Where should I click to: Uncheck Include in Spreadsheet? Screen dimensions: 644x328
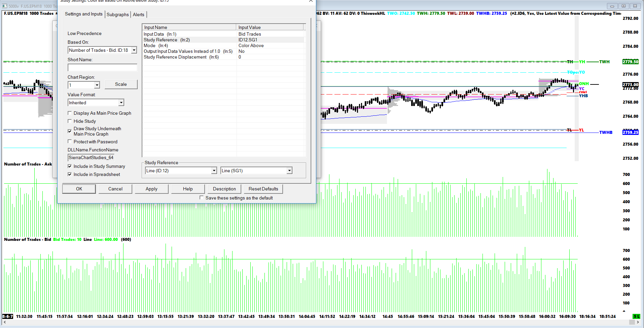pos(70,174)
